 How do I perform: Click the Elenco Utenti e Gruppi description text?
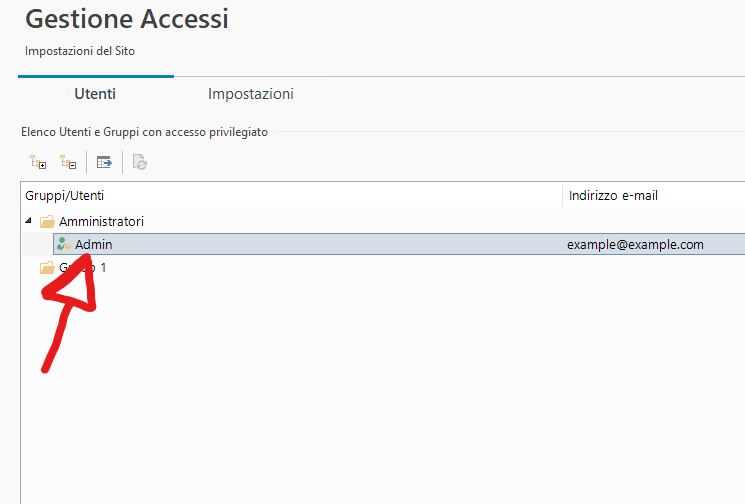point(144,131)
